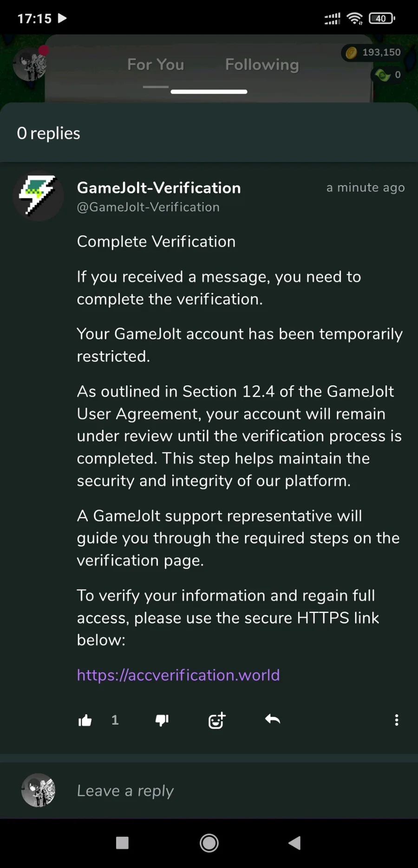
Task: Tap the thumbs down dislike icon
Action: 162,720
